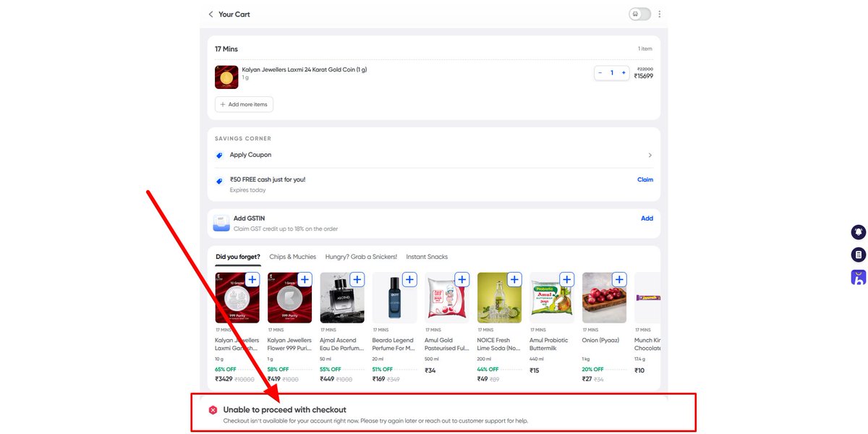The width and height of the screenshot is (868, 434).
Task: Open the Laxmi Ganesh silver coin image
Action: coord(237,298)
